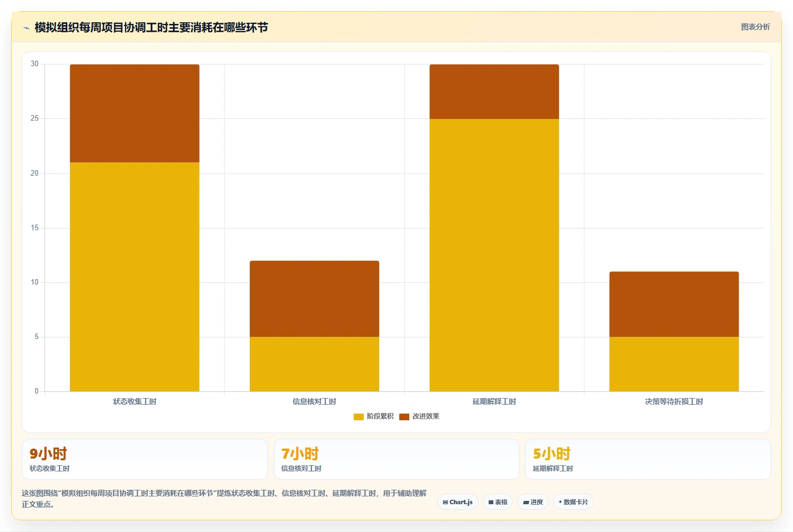
Task: Click the 5小时 stat value
Action: (552, 454)
